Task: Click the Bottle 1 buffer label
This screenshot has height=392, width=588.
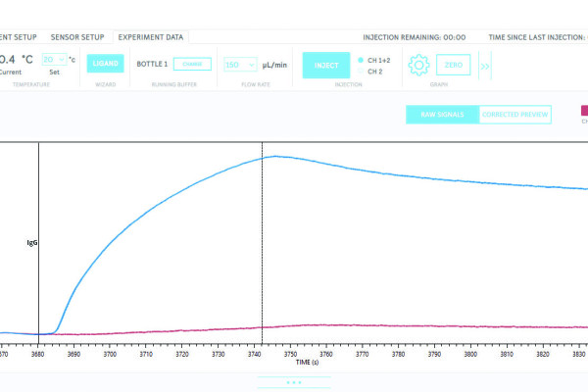Action: (152, 64)
